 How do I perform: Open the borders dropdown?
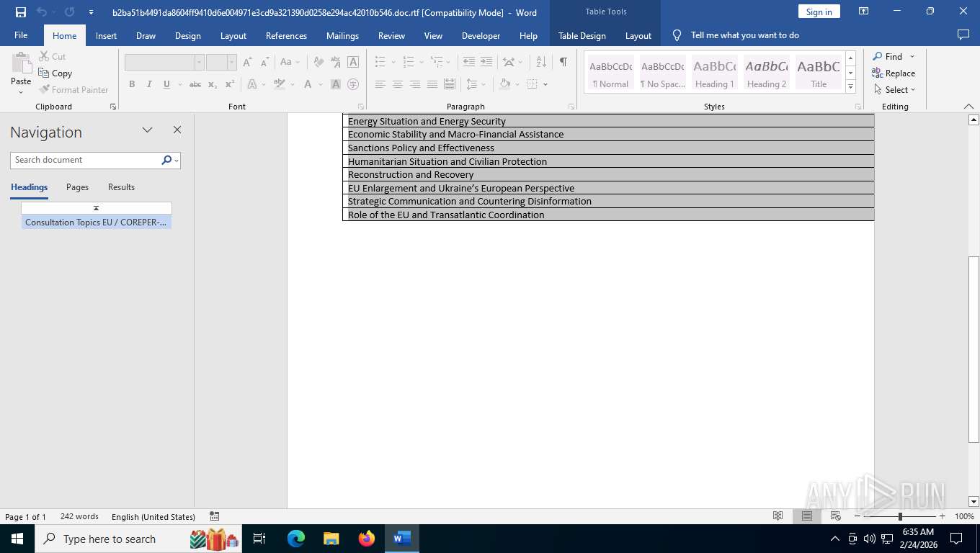click(x=545, y=84)
